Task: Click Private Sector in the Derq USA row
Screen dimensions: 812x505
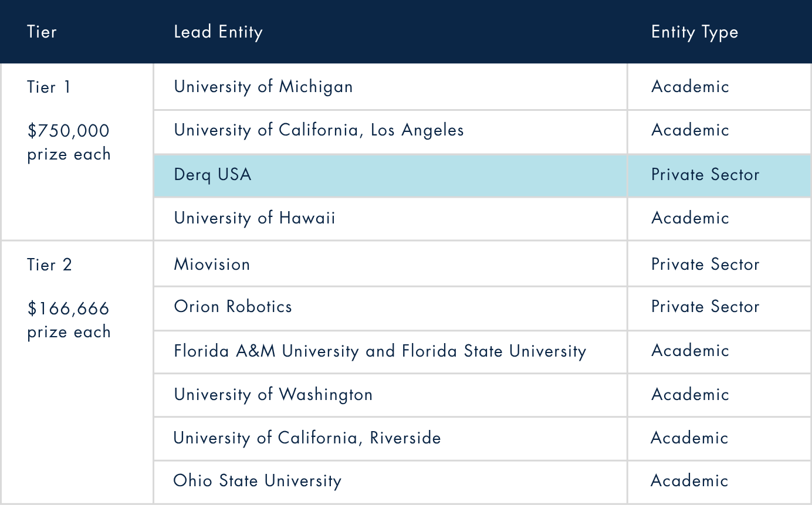Action: 705,175
